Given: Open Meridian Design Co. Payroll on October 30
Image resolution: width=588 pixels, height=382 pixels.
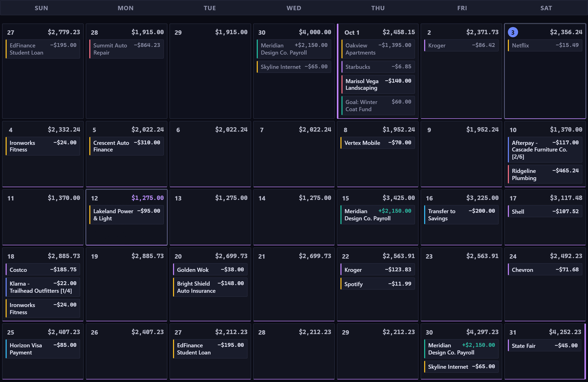Looking at the screenshot, I should pyautogui.click(x=461, y=349).
